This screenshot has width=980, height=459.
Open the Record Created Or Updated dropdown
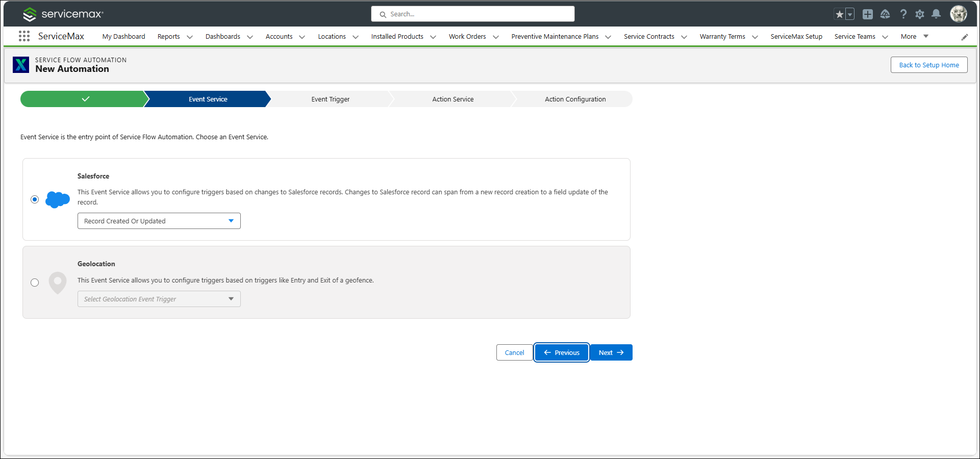pyautogui.click(x=159, y=221)
